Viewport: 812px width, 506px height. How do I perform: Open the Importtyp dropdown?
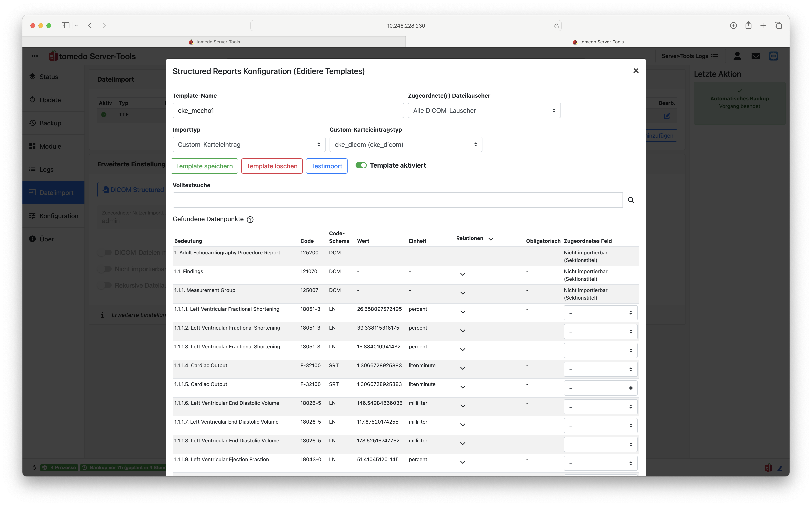click(249, 145)
